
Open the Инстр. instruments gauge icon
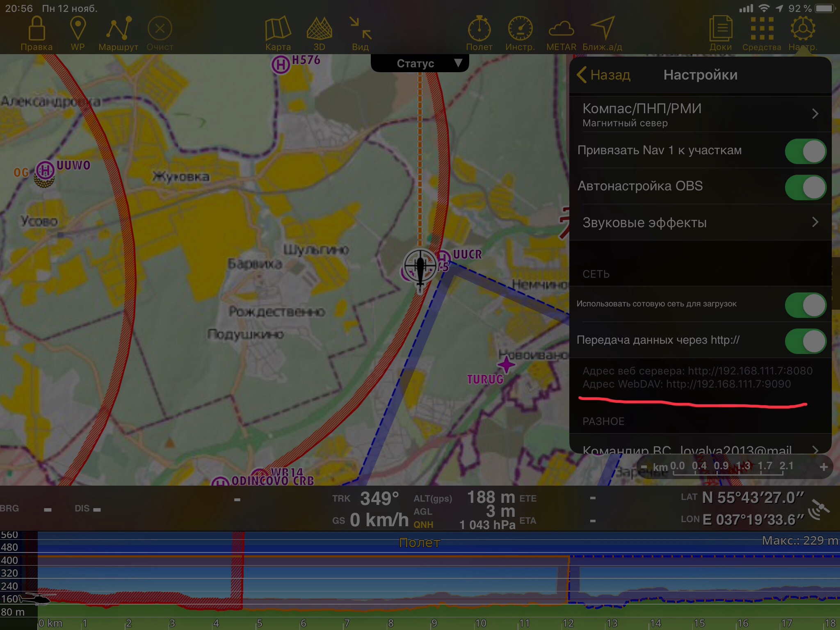(x=520, y=30)
